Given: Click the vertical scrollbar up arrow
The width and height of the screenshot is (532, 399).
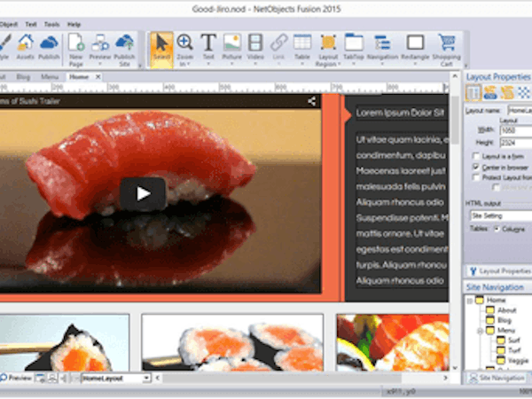Looking at the screenshot, I should 455,76.
